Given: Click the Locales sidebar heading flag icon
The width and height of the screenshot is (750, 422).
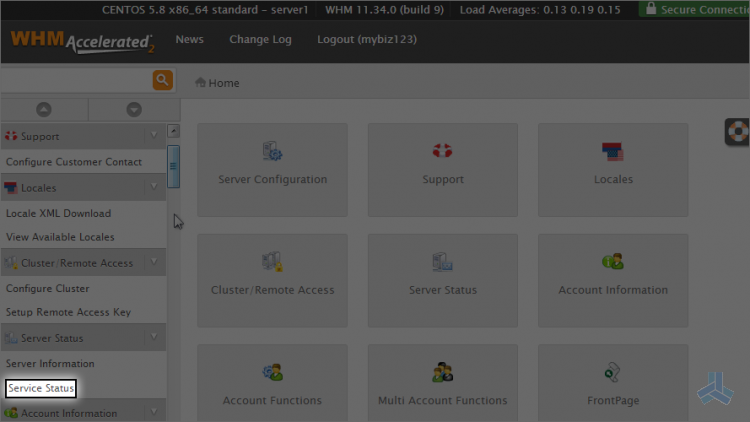Looking at the screenshot, I should tap(11, 188).
